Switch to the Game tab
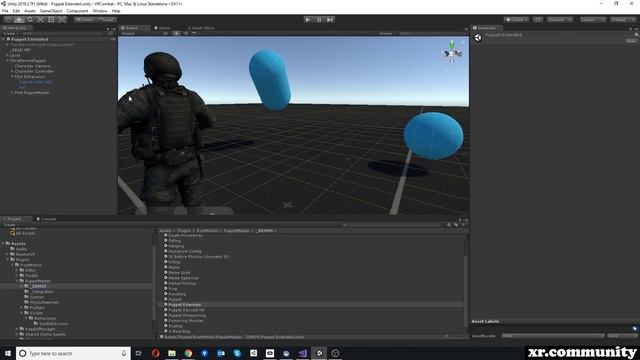This screenshot has height=360, width=640. (162, 28)
